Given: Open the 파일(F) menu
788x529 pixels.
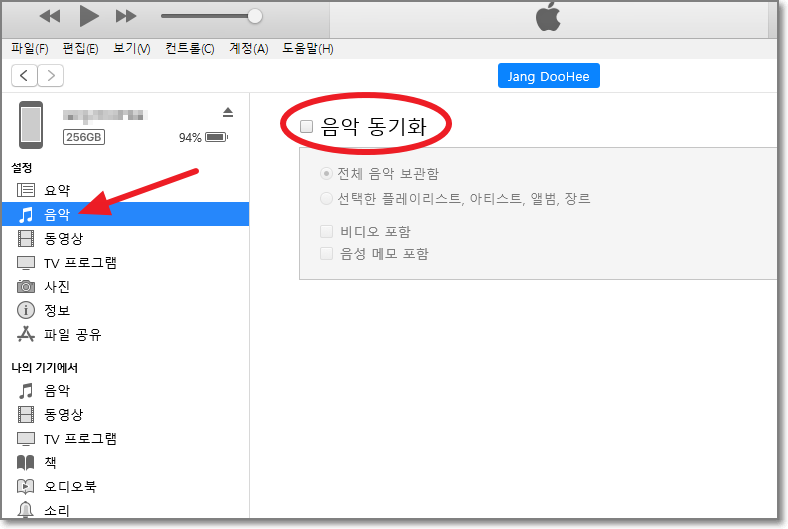Looking at the screenshot, I should 30,49.
